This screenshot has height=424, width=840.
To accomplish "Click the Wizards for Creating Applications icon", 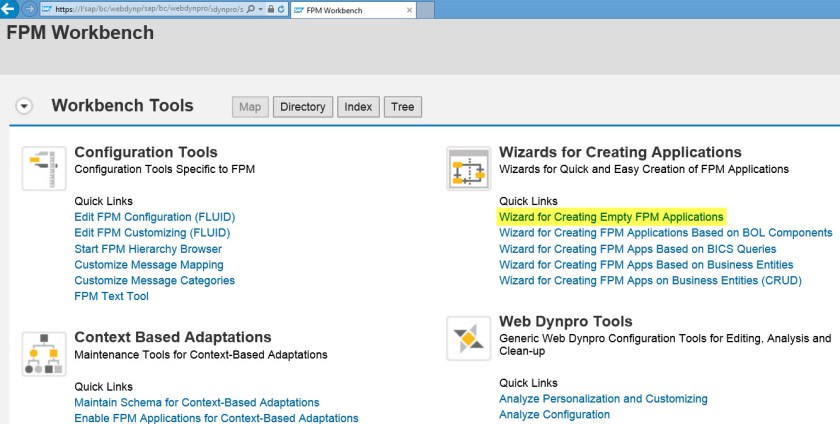I will coord(469,168).
